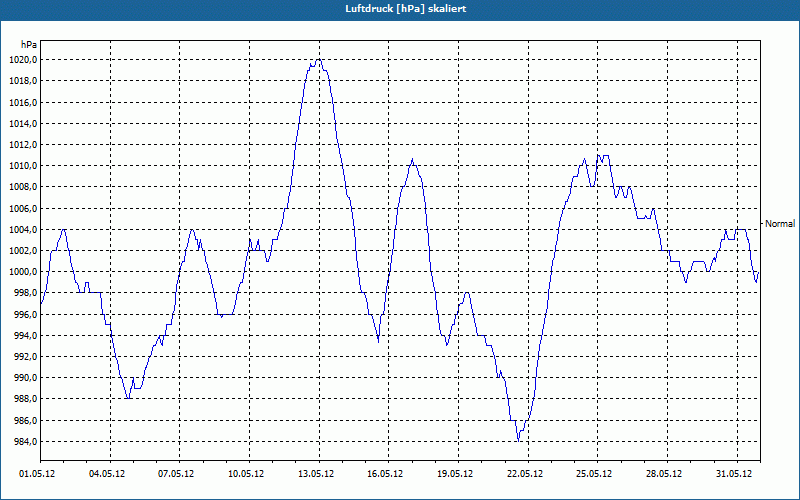Image resolution: width=800 pixels, height=500 pixels.
Task: Click the 988 hPa dip after 04.05.12
Action: [128, 398]
